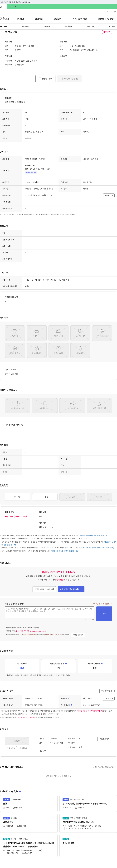Open the 실업급여 main menu
This screenshot has width=117, height=868.
click(x=58, y=19)
